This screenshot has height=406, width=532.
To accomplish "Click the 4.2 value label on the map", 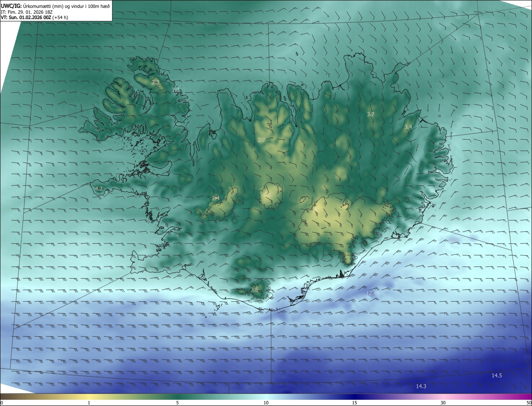I will [99, 189].
